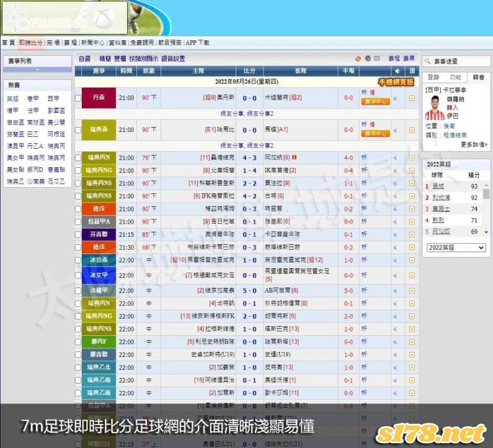Open 完場 in top navigation

tap(53, 43)
